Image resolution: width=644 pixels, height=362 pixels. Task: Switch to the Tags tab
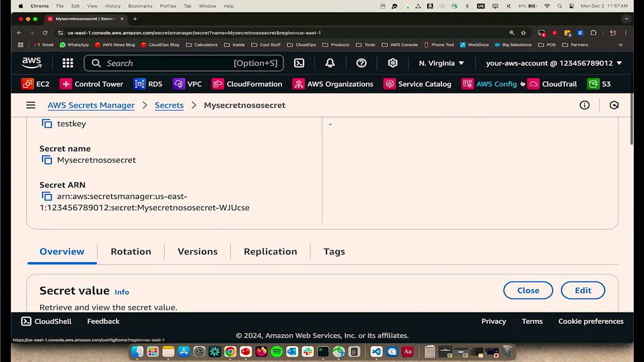coord(334,252)
